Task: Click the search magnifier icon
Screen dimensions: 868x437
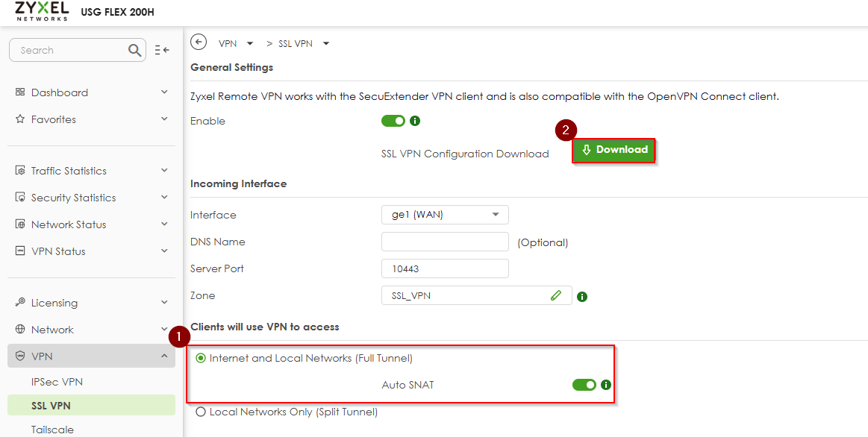Action: pos(134,51)
